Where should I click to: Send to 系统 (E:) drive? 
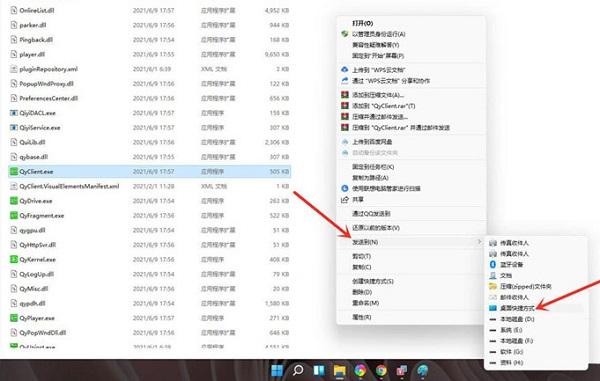pos(511,330)
